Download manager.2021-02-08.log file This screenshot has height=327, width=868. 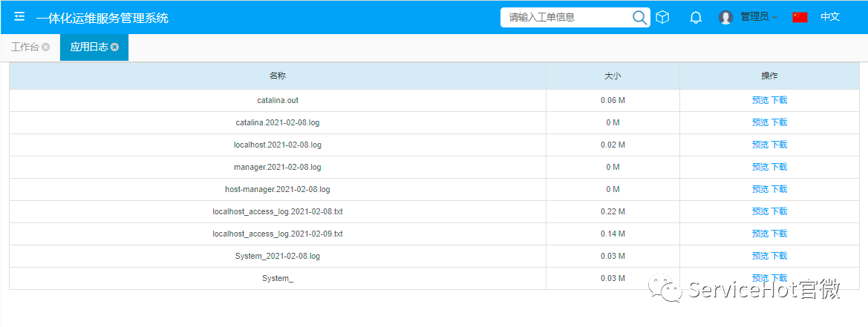click(779, 167)
